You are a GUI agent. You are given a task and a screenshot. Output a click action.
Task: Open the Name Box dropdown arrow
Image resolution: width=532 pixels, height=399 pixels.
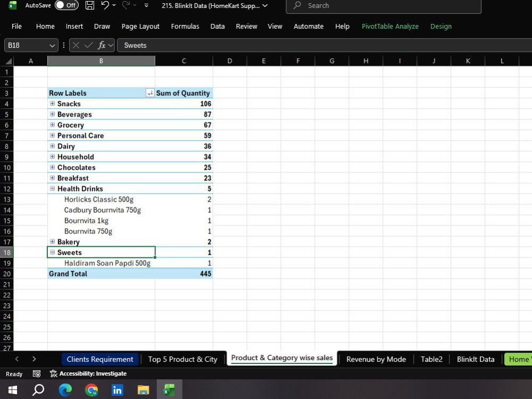[52, 45]
